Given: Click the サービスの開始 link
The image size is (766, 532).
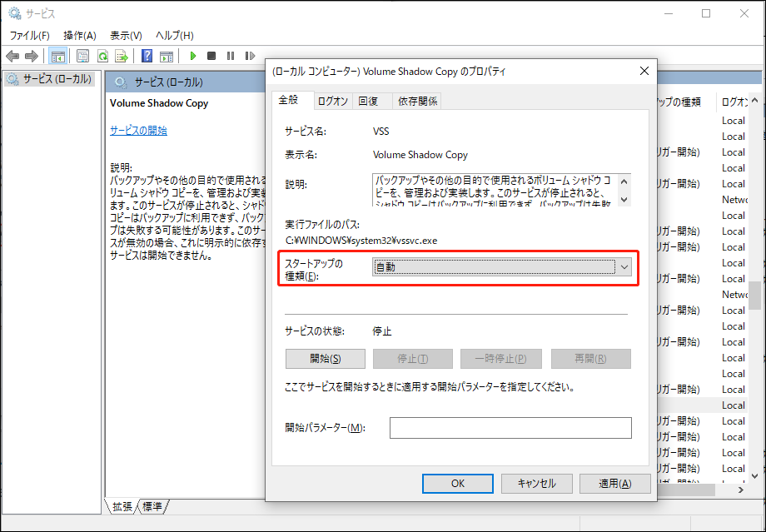Looking at the screenshot, I should tap(138, 130).
